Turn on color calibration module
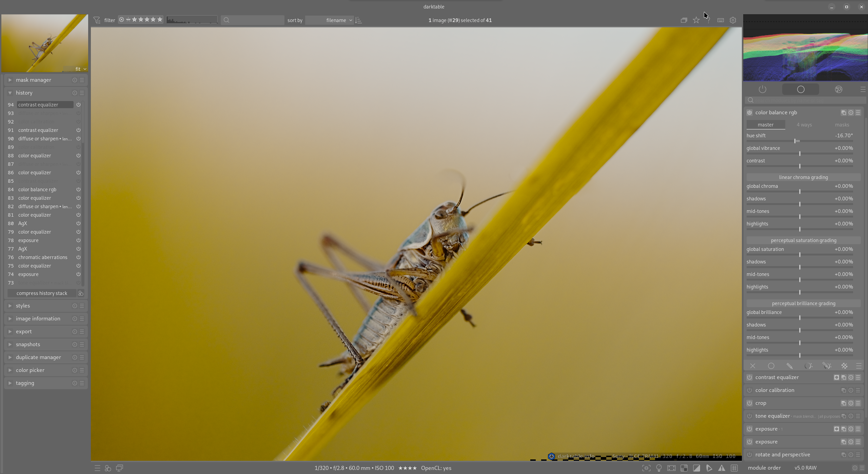868x474 pixels. (x=749, y=390)
